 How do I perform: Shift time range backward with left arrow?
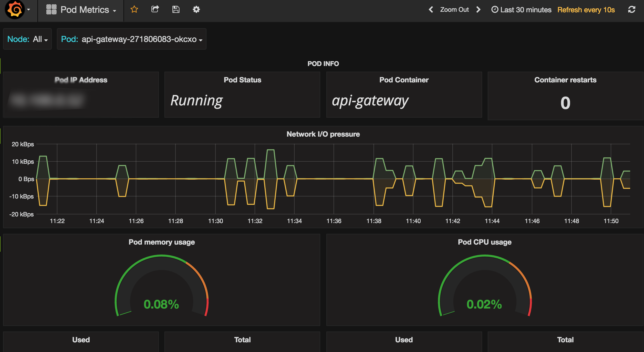tap(431, 9)
